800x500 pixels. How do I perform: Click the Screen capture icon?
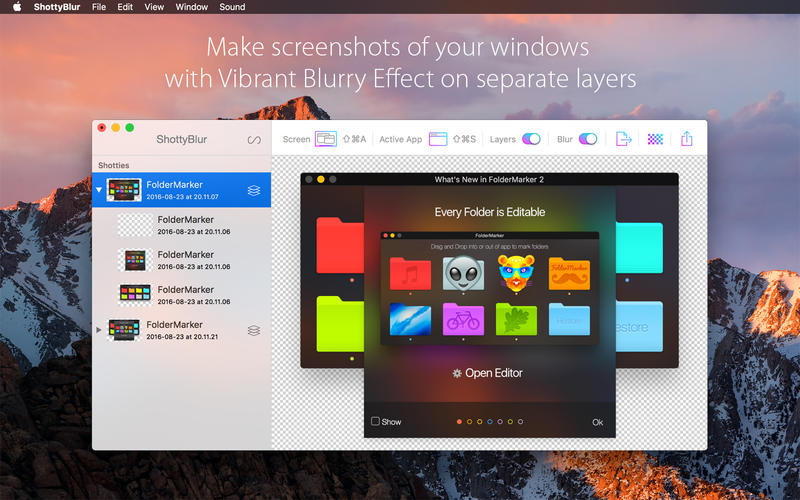[x=326, y=139]
